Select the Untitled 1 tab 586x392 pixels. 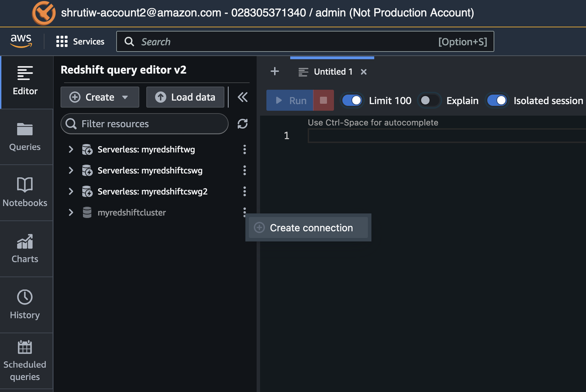pos(333,71)
